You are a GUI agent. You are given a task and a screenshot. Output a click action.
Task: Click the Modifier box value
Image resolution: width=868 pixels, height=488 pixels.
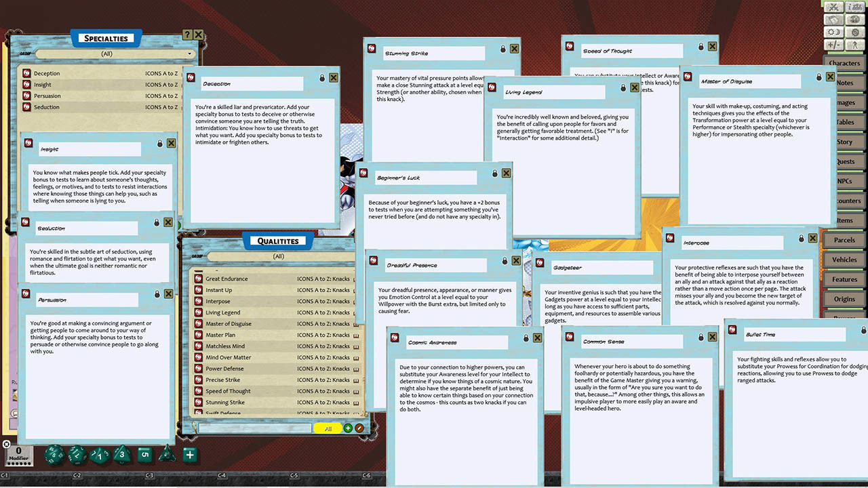click(19, 451)
